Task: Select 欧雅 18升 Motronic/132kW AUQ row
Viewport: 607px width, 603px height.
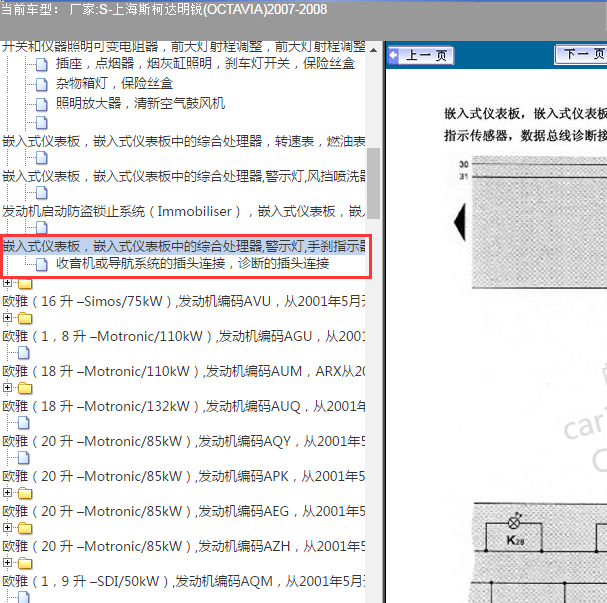Action: coord(184,406)
